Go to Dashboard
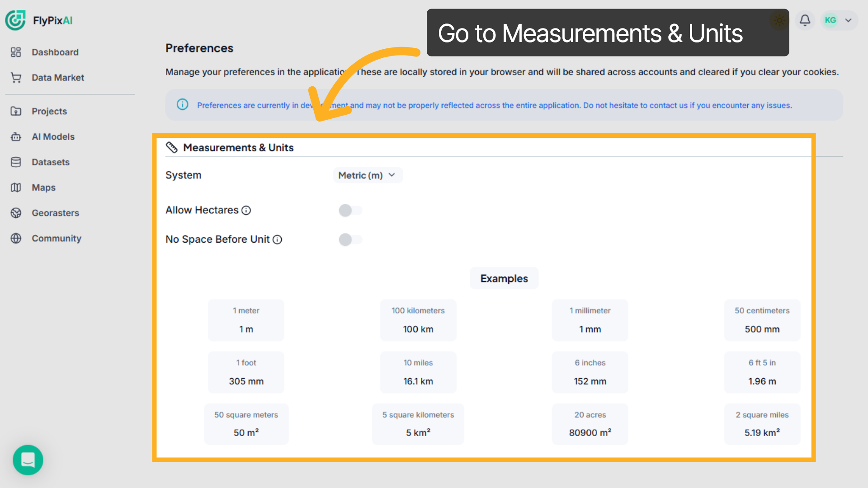The width and height of the screenshot is (868, 488). (55, 52)
